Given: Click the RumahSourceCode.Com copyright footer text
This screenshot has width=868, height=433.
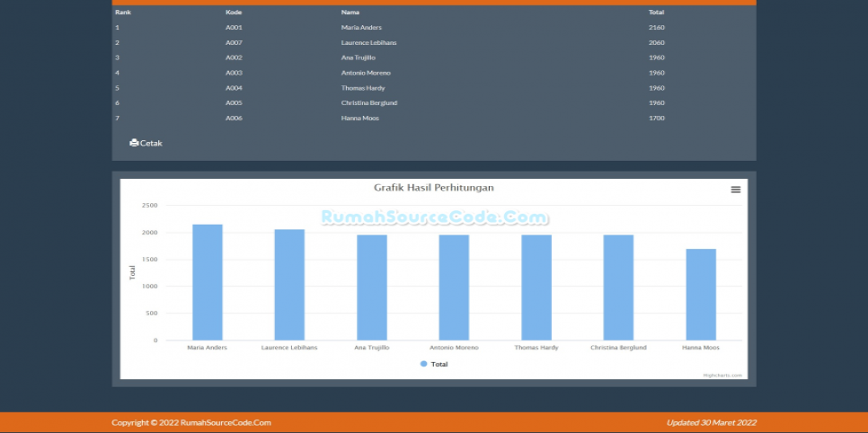Looking at the screenshot, I should click(x=190, y=422).
